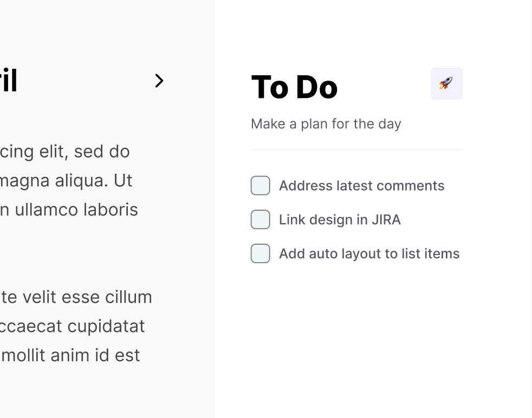Select the Address latest comments task label

pos(362,186)
